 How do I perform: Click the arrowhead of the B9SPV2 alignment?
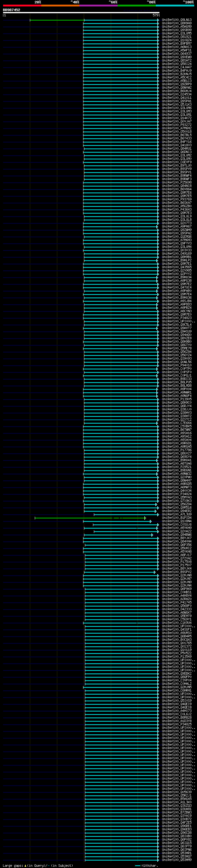(155, 572)
